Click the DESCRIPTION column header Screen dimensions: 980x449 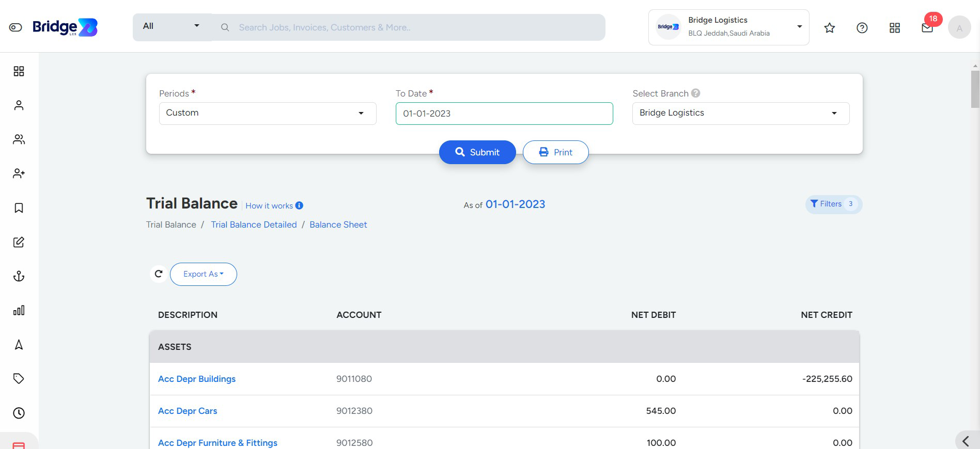coord(188,315)
